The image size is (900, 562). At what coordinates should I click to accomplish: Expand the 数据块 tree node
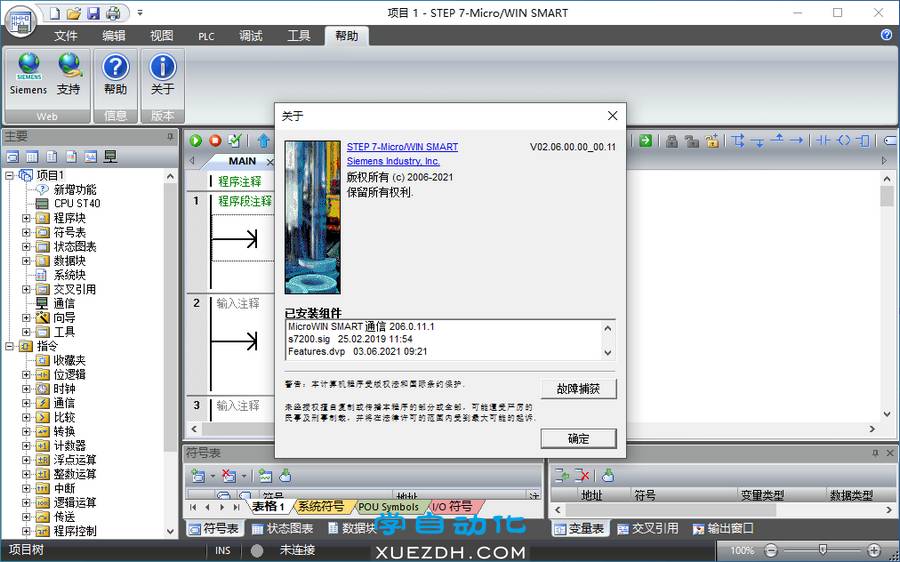26,261
